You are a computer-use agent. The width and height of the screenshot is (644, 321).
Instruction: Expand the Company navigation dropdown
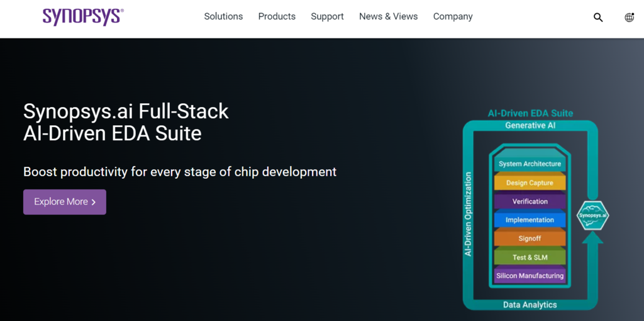point(453,16)
